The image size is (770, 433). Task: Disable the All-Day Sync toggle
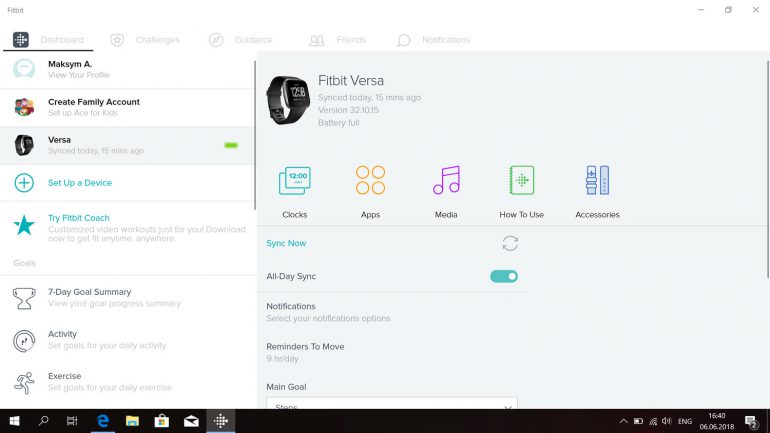[x=504, y=276]
